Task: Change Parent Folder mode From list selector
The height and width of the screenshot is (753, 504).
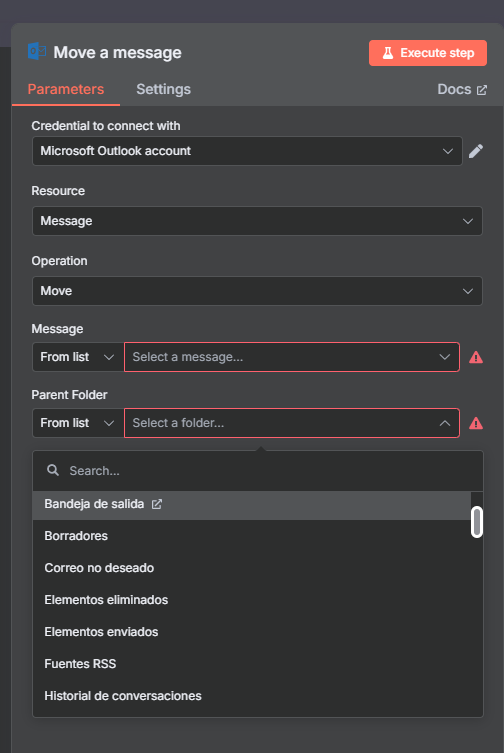Action: (x=78, y=423)
